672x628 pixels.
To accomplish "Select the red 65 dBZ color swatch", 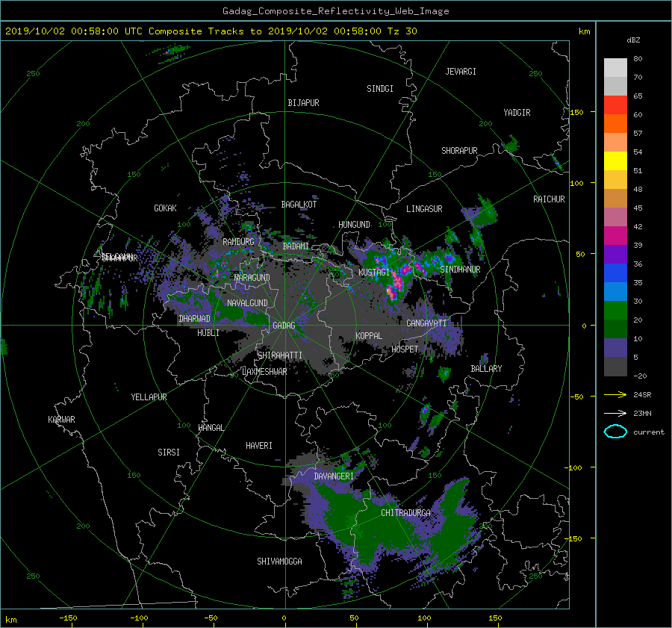I will [x=615, y=105].
